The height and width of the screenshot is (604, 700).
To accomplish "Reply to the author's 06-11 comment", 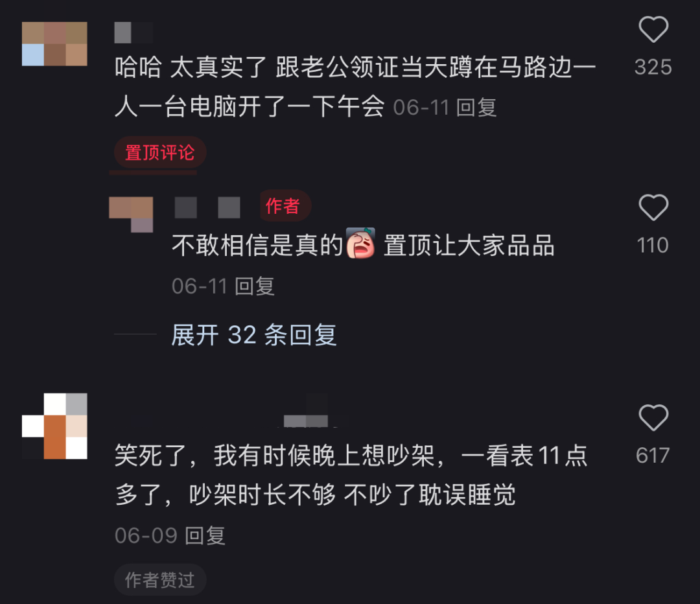I will pos(255,286).
